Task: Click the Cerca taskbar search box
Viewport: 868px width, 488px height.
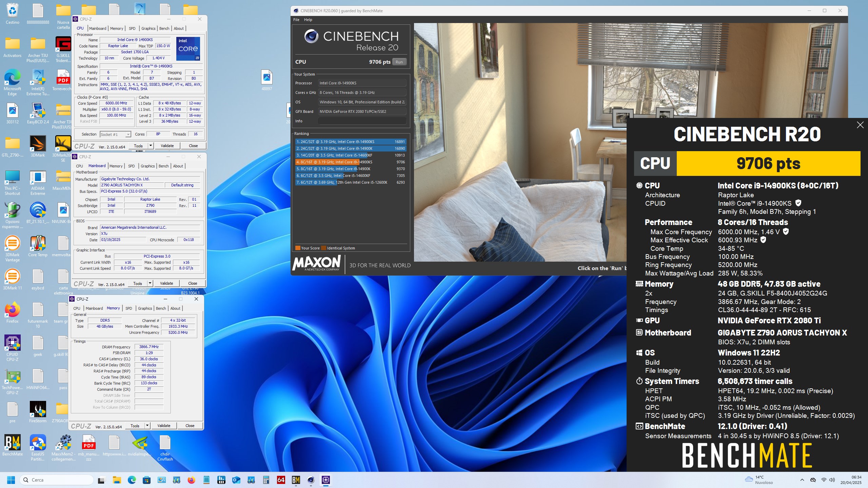Action: point(57,480)
